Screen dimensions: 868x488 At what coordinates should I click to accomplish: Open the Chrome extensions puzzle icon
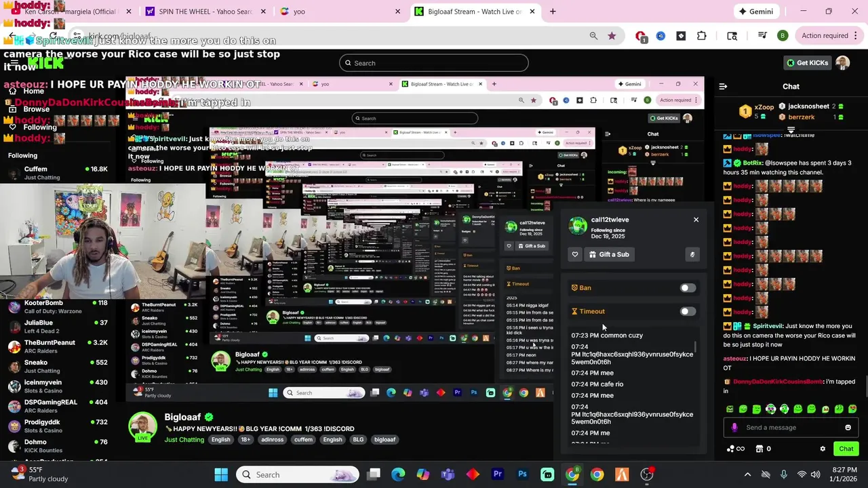point(702,36)
